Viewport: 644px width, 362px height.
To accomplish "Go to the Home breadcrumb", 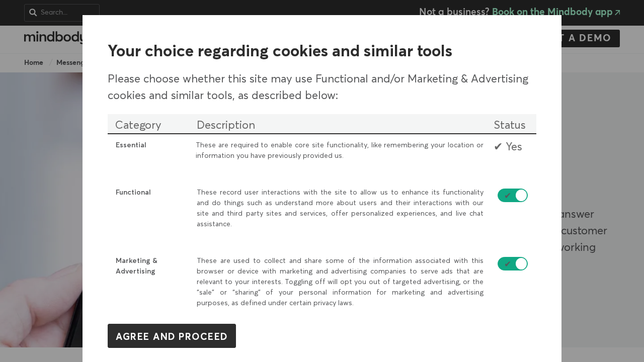I will point(34,63).
